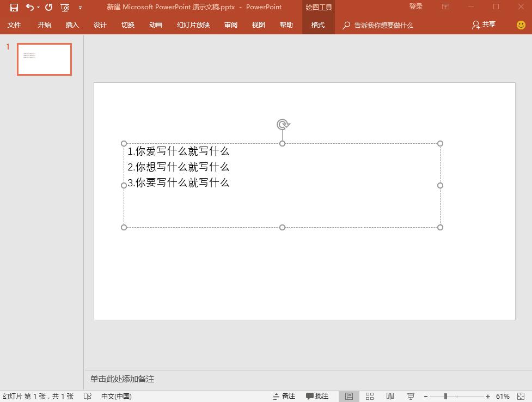Start 幻灯片放映 from status bar icon
Screen dimensions: 532x402
coord(410,396)
